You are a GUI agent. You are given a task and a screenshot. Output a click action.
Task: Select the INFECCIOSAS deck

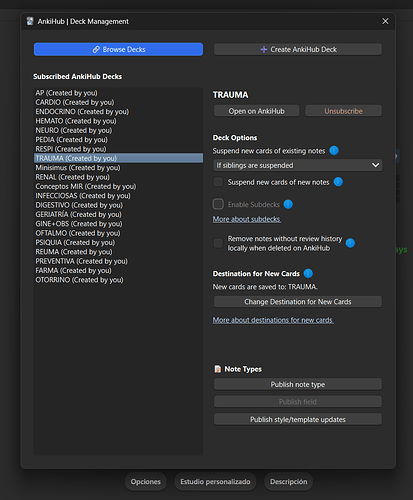point(118,196)
